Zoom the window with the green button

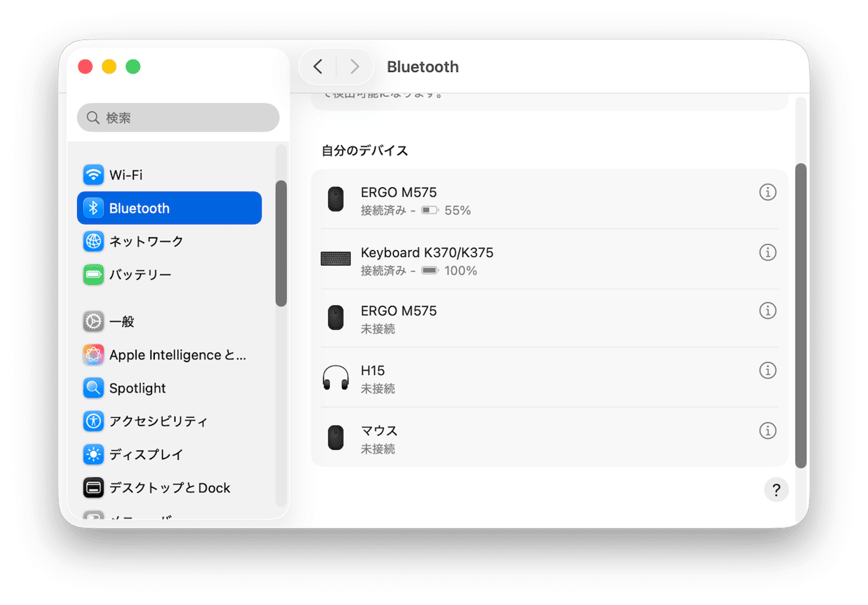[x=133, y=66]
